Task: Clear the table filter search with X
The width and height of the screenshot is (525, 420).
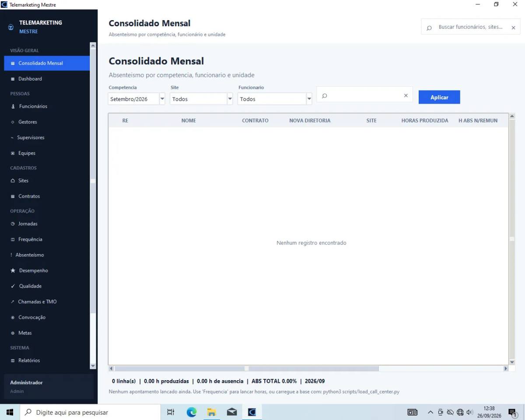Action: coord(406,95)
